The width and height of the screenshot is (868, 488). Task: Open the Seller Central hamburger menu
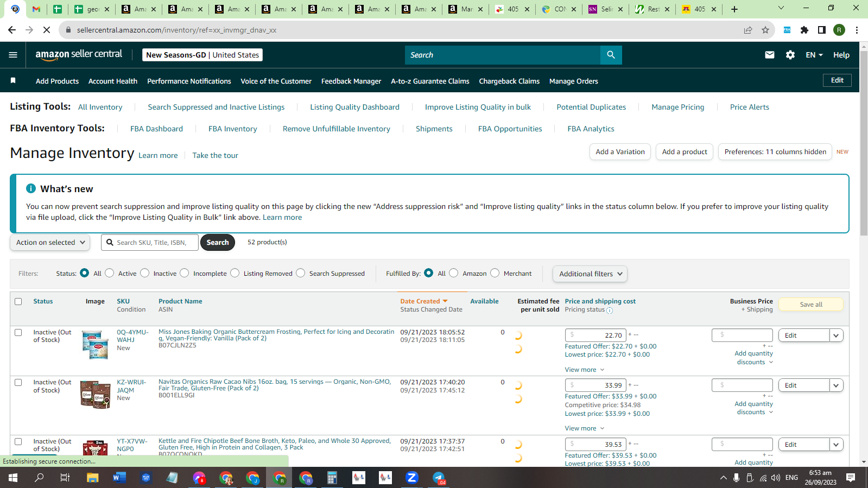point(13,55)
